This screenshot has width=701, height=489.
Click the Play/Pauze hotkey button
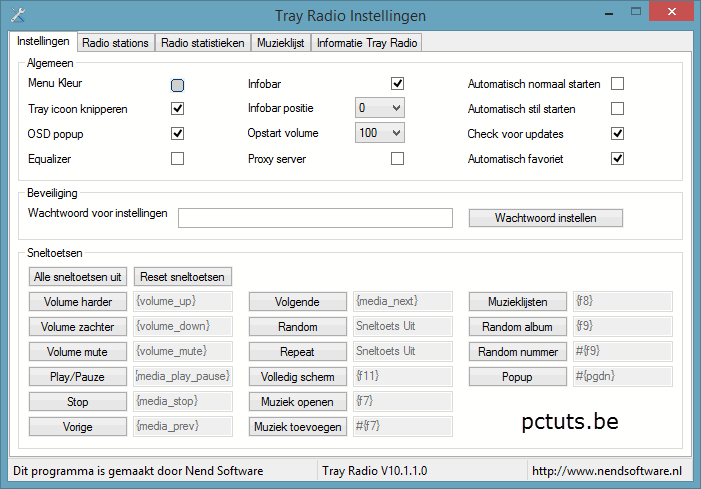(78, 377)
